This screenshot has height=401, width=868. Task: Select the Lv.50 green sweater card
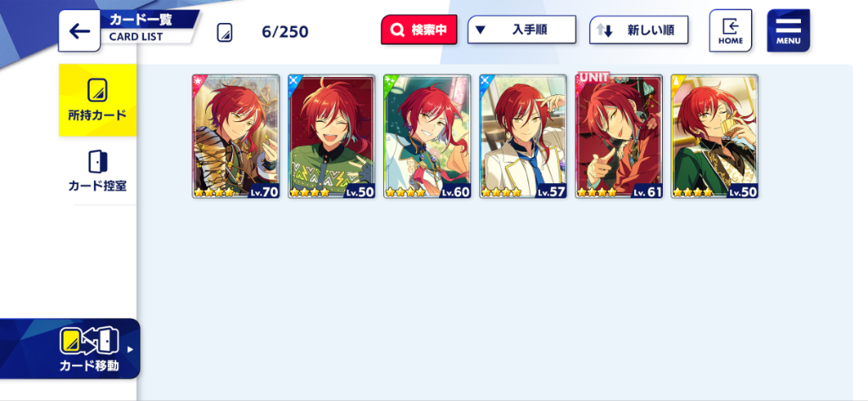(x=331, y=136)
